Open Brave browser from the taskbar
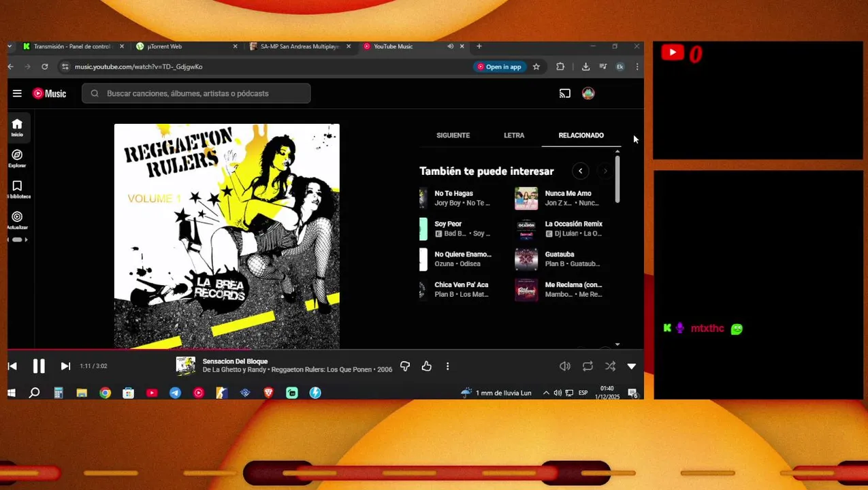Screen dimensions: 868x490 [268, 393]
